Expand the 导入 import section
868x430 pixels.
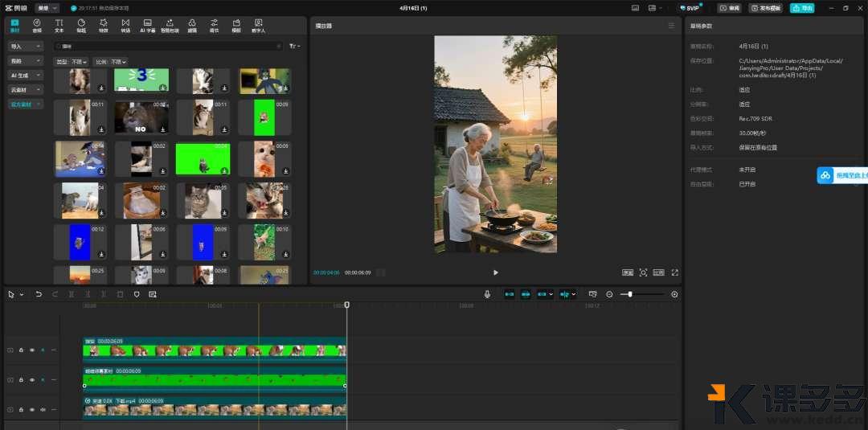pos(26,47)
